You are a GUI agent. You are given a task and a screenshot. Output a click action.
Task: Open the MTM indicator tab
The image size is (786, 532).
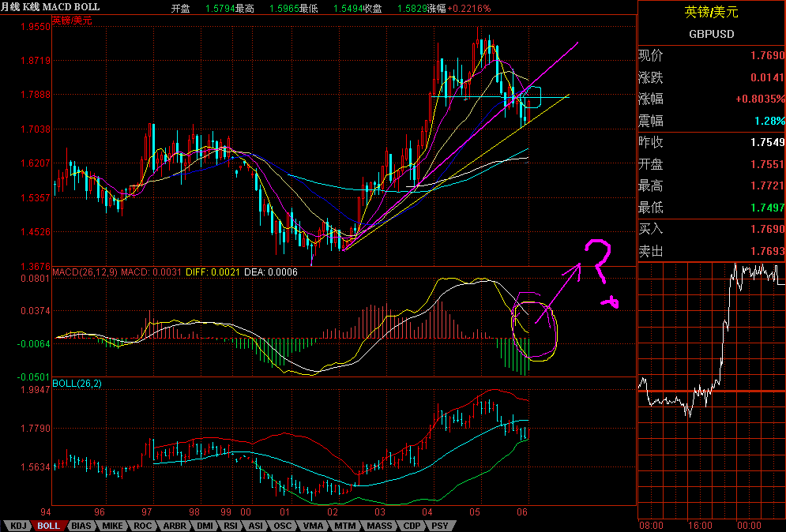pos(345,526)
